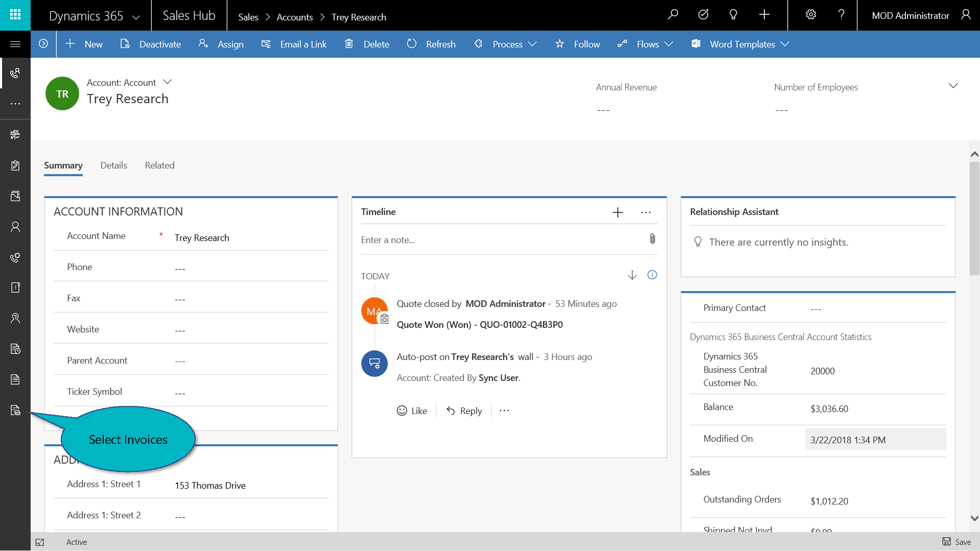Expand the header fields chevron
The image size is (980, 551).
[x=953, y=86]
